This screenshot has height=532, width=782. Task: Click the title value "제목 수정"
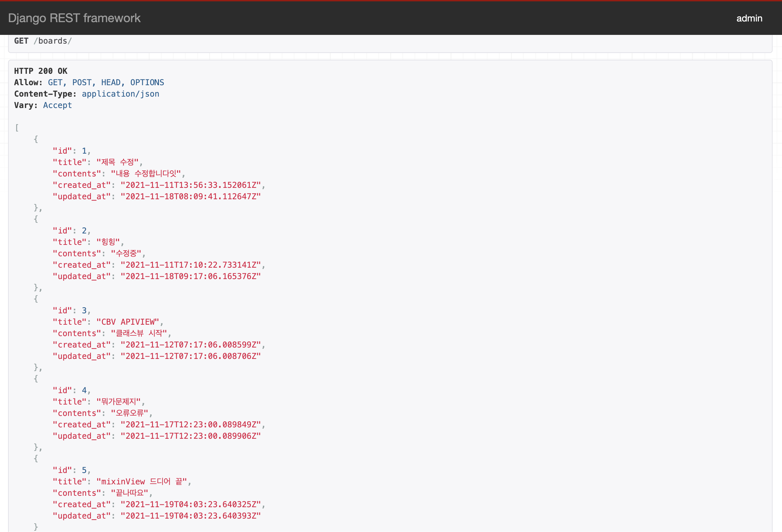coord(118,162)
